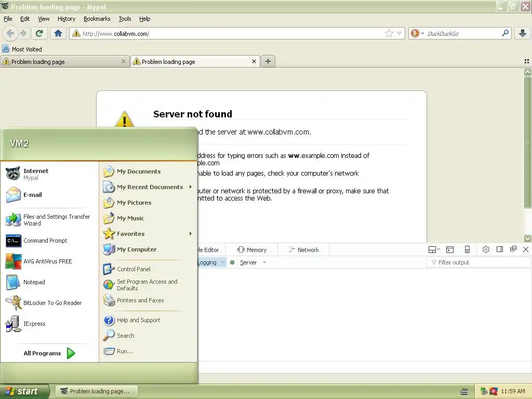This screenshot has width=532, height=399.
Task: Open the tab groups grid icon
Action: point(527,61)
